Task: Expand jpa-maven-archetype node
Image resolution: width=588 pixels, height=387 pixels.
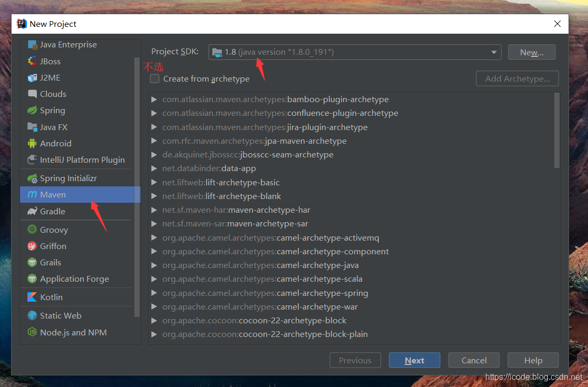Action: 154,141
